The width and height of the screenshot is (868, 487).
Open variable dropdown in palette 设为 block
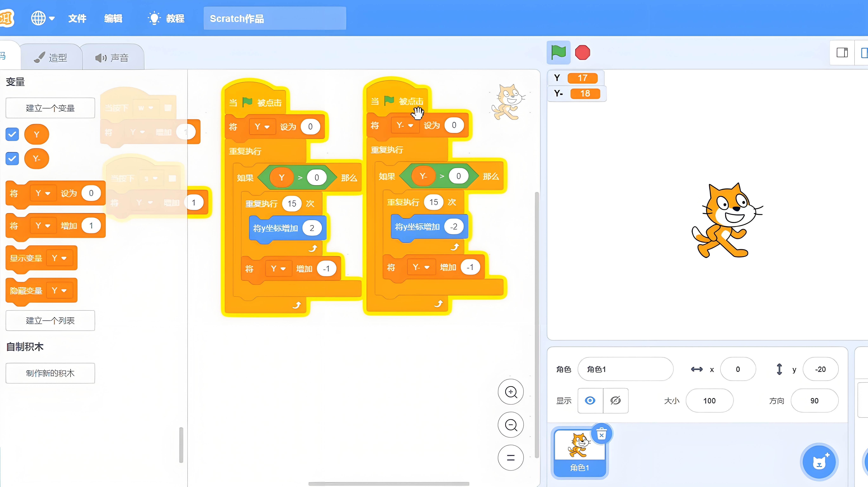[43, 193]
